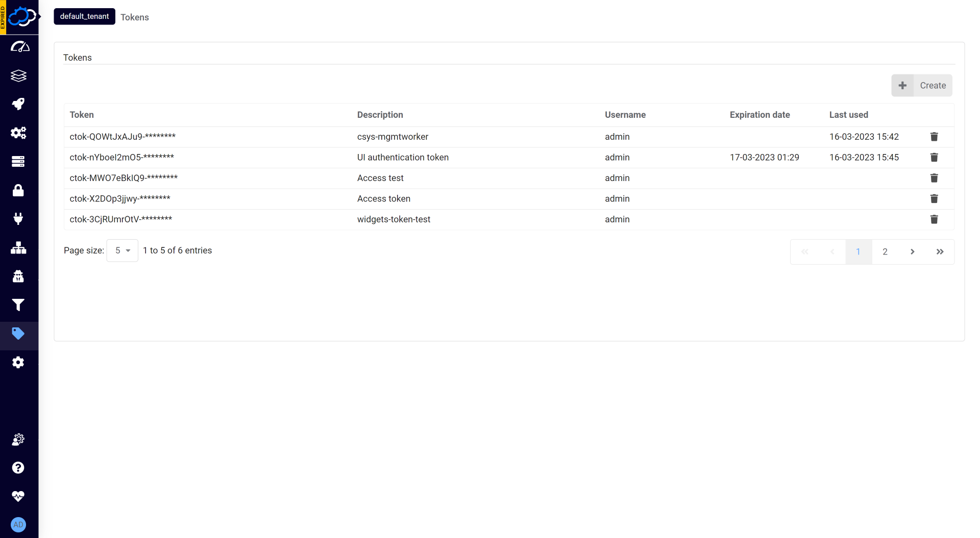Click the Create token button label
The image size is (980, 538).
pyautogui.click(x=933, y=86)
